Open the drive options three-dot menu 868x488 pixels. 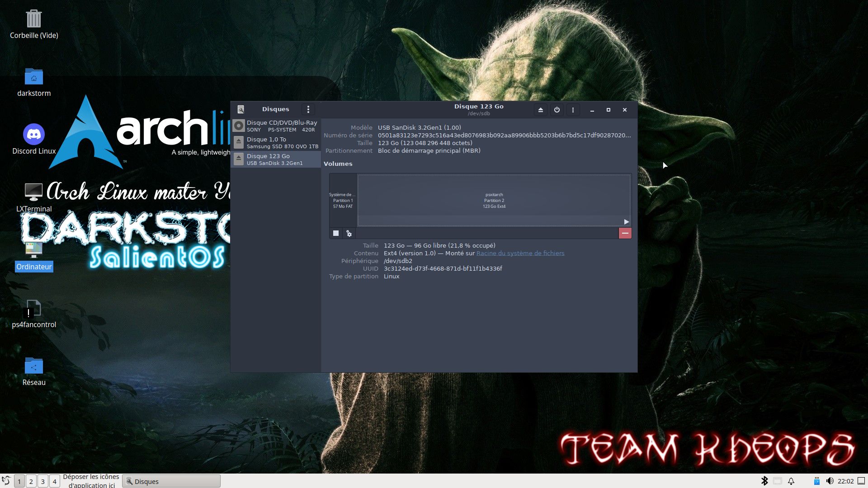coord(573,110)
